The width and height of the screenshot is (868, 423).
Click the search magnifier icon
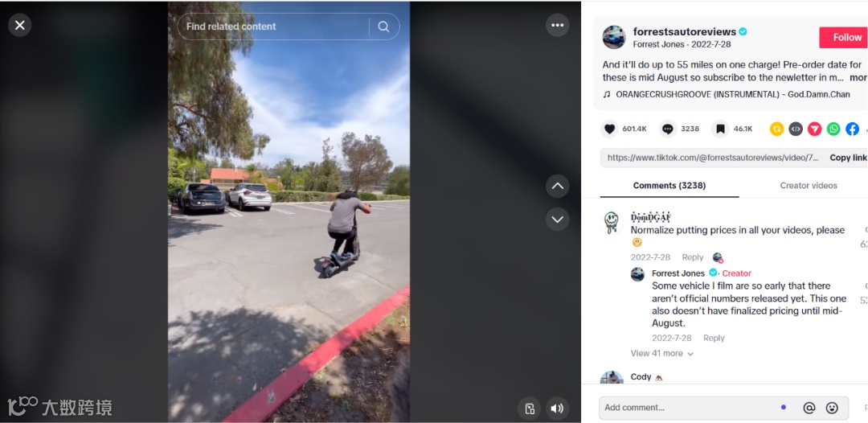point(383,27)
